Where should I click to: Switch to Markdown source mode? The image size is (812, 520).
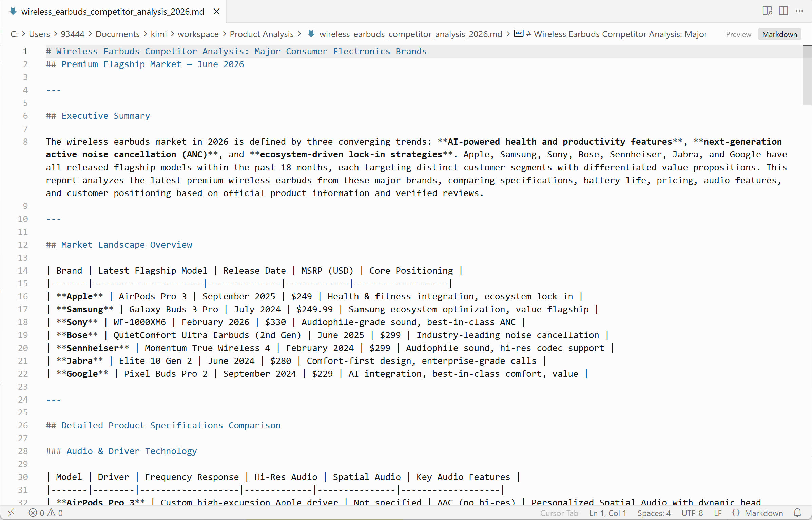(x=779, y=34)
